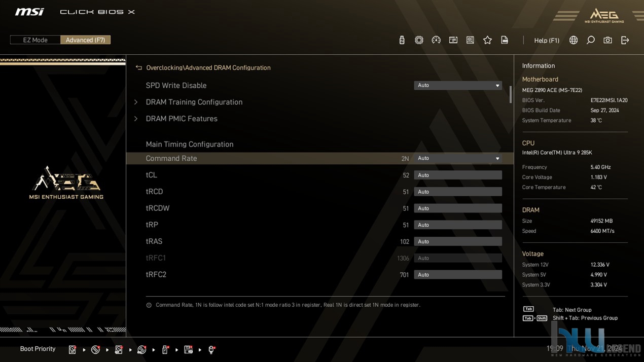This screenshot has width=644, height=362.
Task: Go back using the breadcrumb return arrow
Action: coord(138,67)
